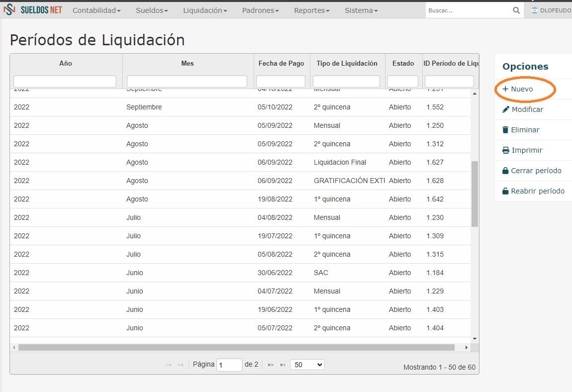
Task: Open the Padrones menu
Action: point(261,10)
